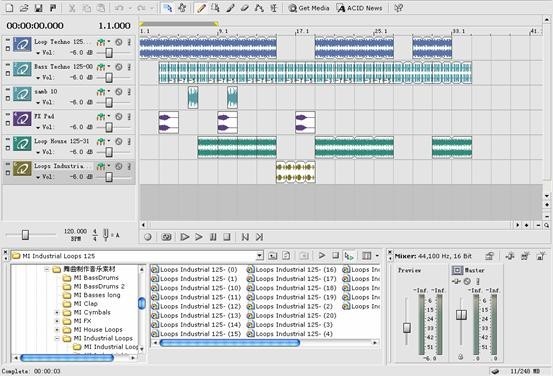Click volume fader on Loops Industrial track
Screen dimensions: 553x376
click(109, 177)
